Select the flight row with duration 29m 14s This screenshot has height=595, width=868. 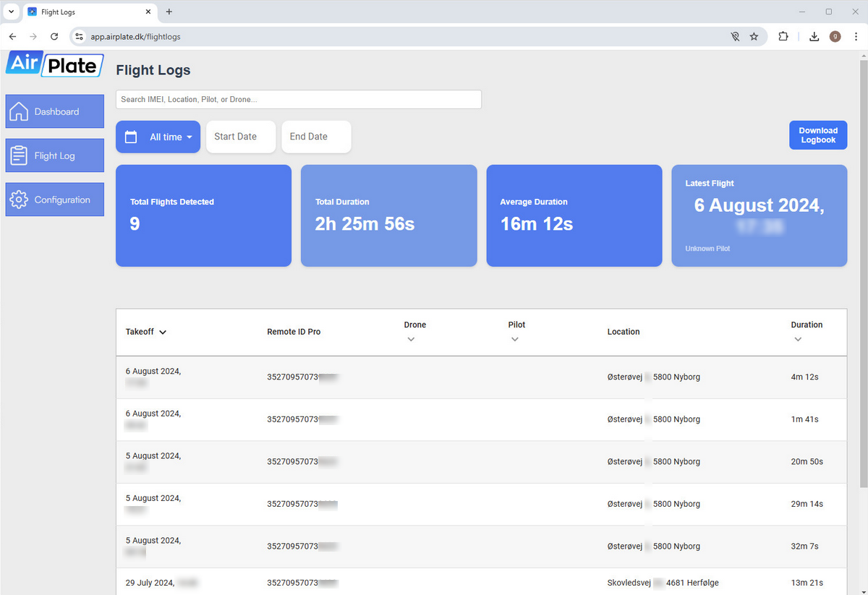481,504
